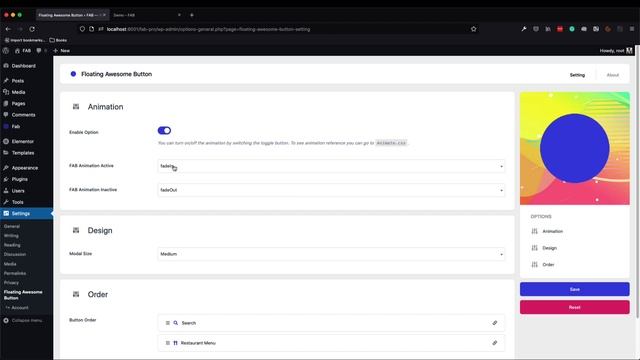Click the WordPress logo in admin bar

point(6,51)
